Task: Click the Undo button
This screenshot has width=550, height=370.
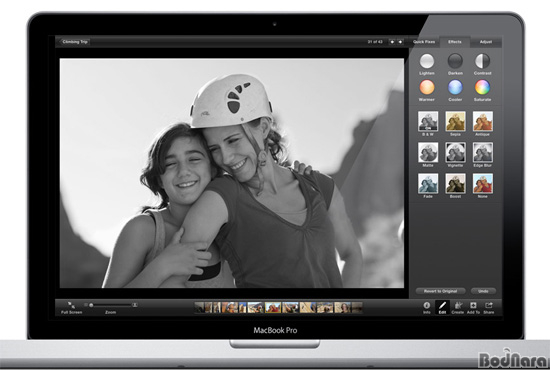Action: click(x=483, y=291)
